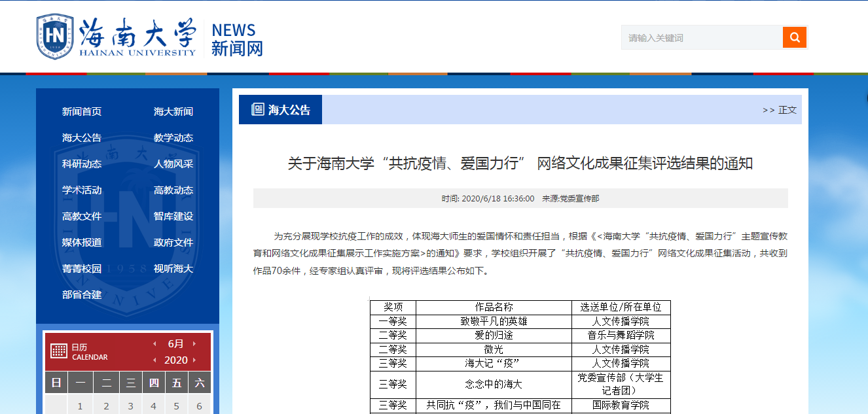Image resolution: width=868 pixels, height=414 pixels.
Task: Select 教学动态 from sidebar navigation
Action: (173, 138)
